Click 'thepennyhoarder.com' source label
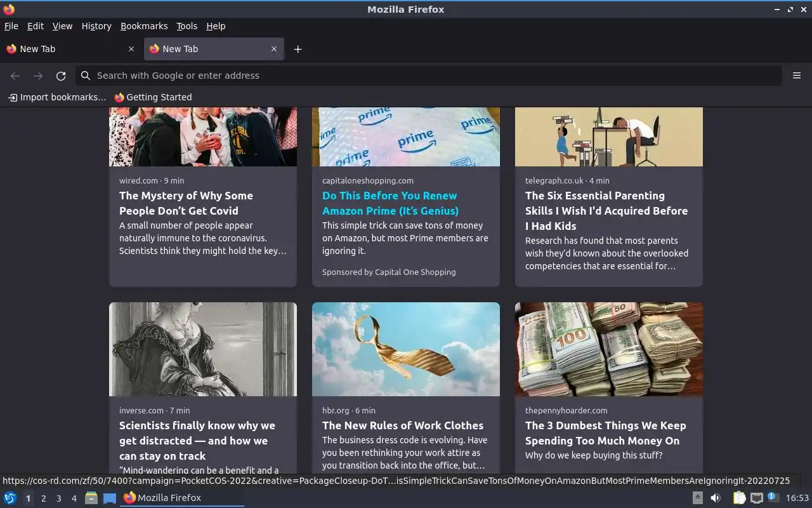812x508 pixels. click(566, 410)
